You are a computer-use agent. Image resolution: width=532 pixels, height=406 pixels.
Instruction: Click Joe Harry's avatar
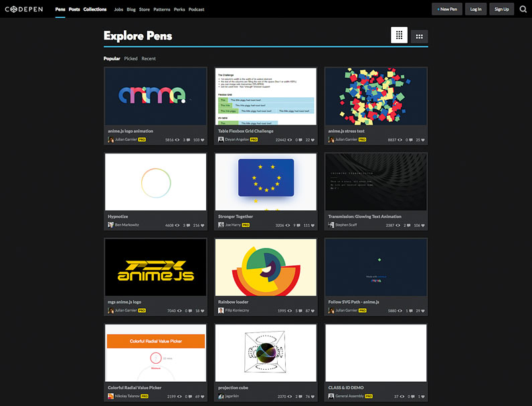point(221,225)
